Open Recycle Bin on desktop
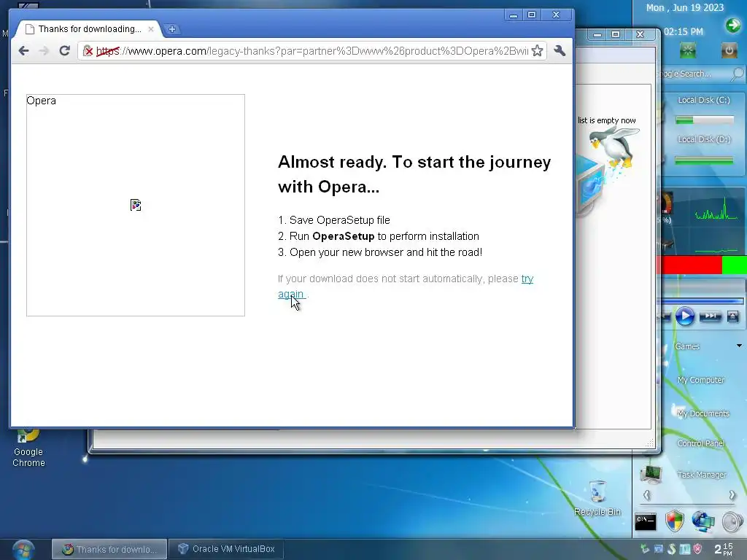 coord(597,498)
